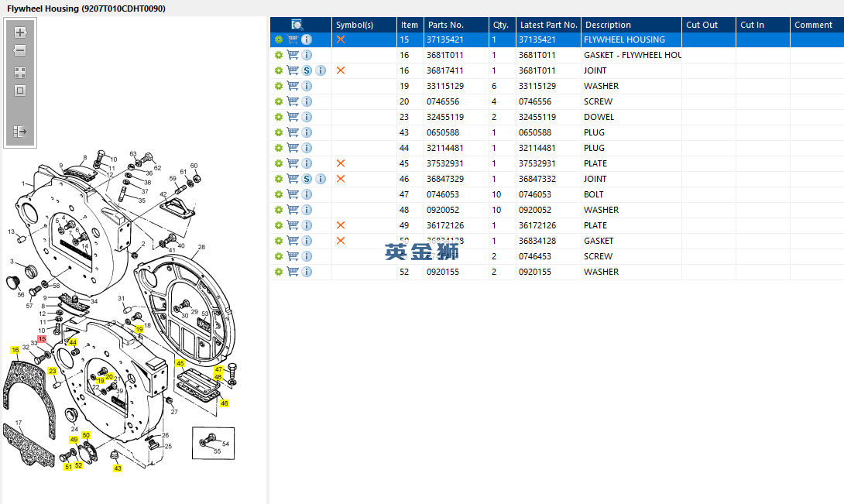Click the search magnifier icon in table header

297,25
